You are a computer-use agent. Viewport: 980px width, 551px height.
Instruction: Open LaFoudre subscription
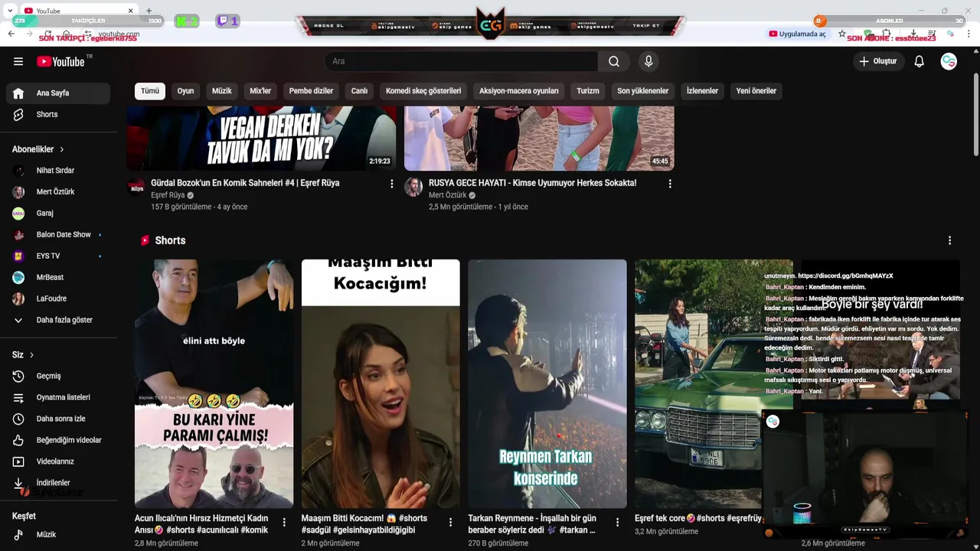[x=58, y=299]
